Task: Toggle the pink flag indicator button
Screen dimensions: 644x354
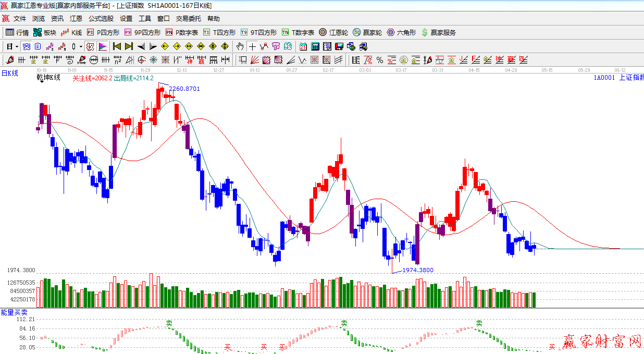Action: point(102,46)
